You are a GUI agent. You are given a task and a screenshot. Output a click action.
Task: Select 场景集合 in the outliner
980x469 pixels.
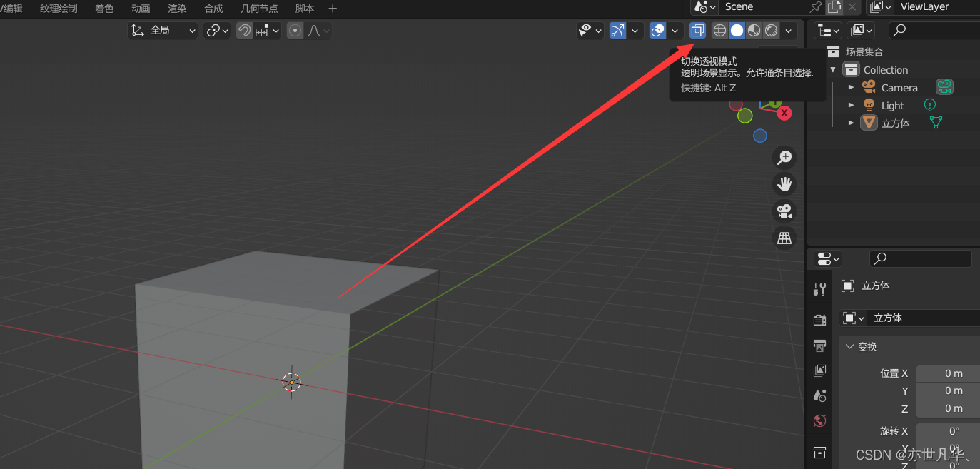coord(864,51)
